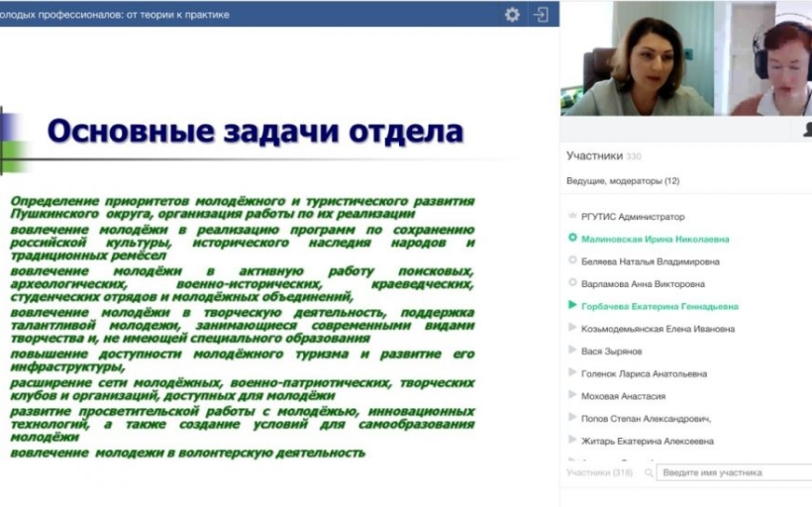Select participant РГУТИС Администратор
This screenshot has width=812, height=507.
click(633, 217)
